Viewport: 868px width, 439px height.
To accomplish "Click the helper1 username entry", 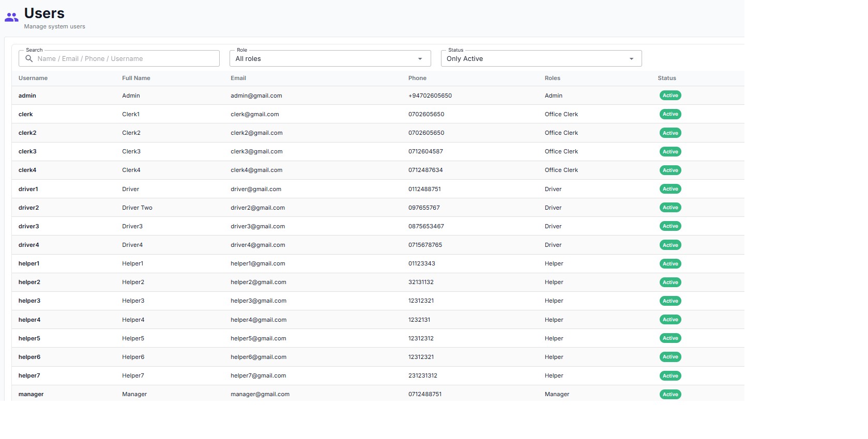I will click(29, 263).
